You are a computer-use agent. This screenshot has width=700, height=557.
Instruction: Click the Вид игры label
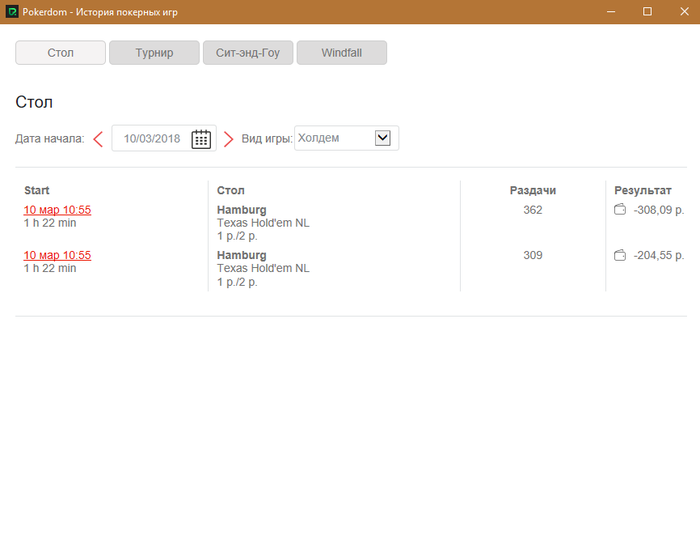pyautogui.click(x=267, y=139)
